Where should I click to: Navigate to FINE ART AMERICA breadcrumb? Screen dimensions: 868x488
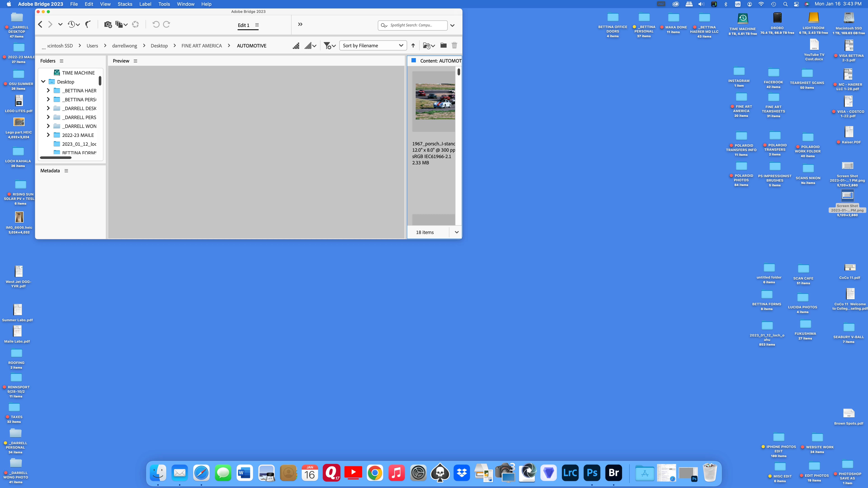tap(202, 46)
